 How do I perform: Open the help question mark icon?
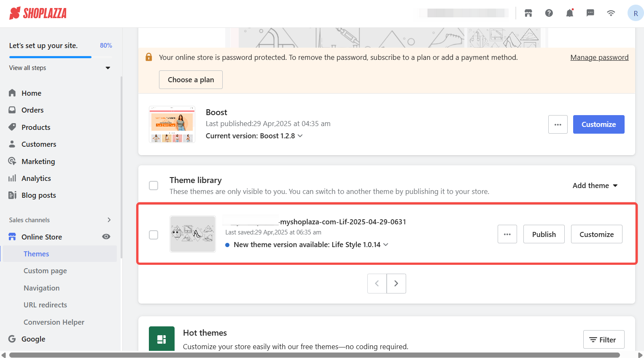pos(549,13)
